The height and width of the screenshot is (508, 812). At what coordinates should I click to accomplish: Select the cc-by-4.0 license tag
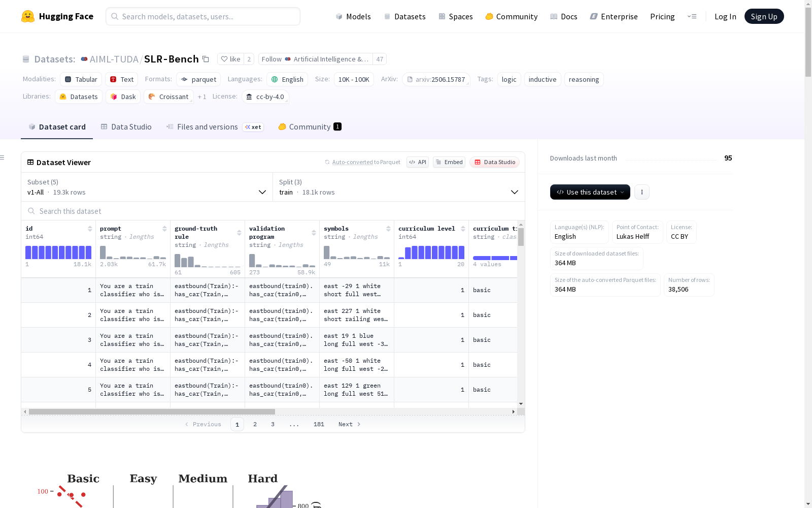[265, 97]
